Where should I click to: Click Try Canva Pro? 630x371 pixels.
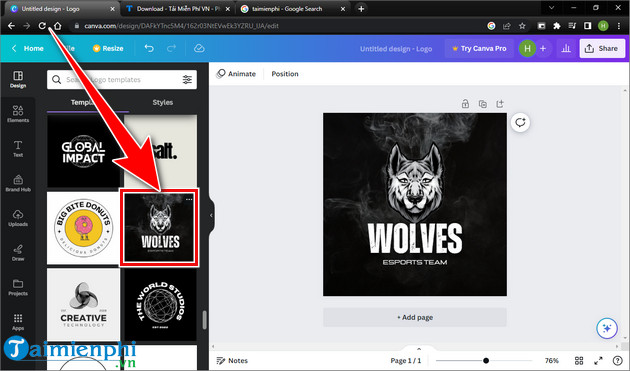pos(479,48)
